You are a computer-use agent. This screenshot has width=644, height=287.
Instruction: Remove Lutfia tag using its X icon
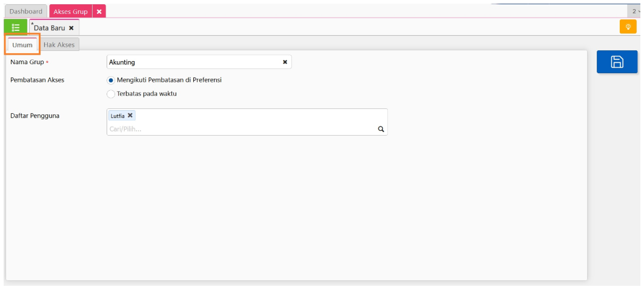[130, 116]
